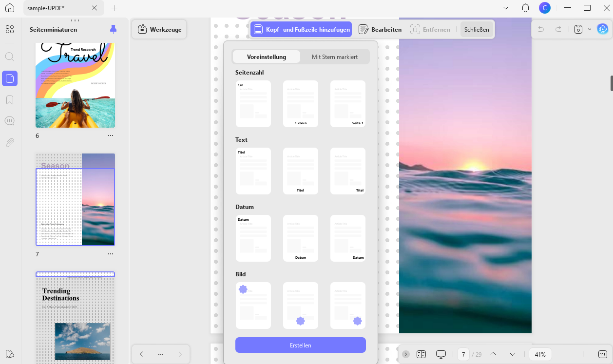Open the new tab plus button
The height and width of the screenshot is (364, 613).
coord(114,8)
